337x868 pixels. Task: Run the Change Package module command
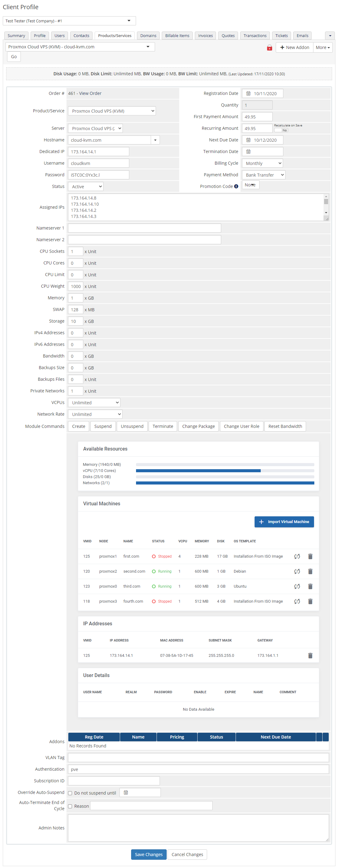click(198, 426)
